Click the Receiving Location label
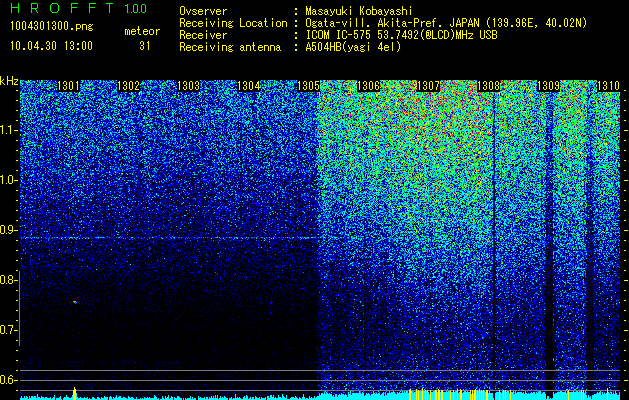The height and width of the screenshot is (400, 629). coord(233,23)
